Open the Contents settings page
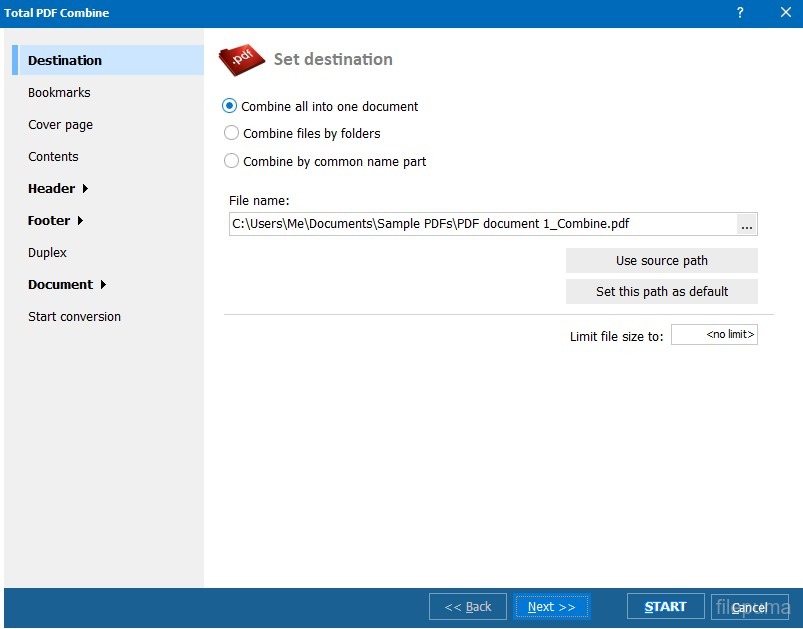Viewport: 803px width, 629px height. [53, 157]
